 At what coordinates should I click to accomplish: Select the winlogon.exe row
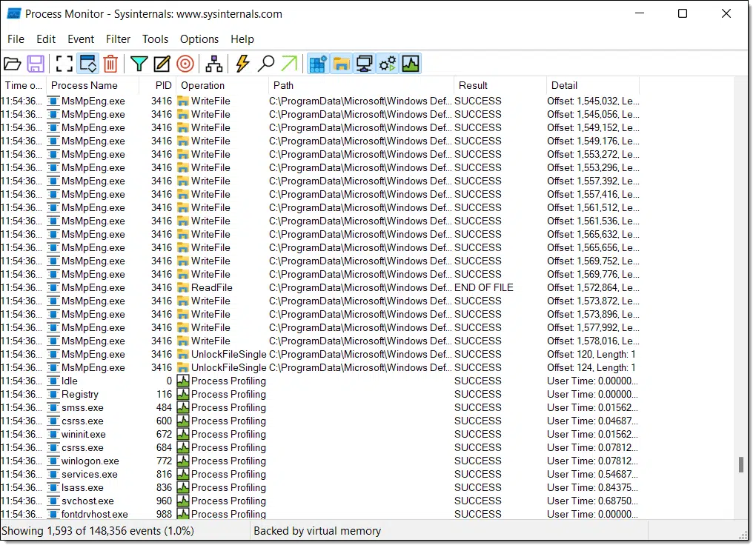pyautogui.click(x=320, y=461)
